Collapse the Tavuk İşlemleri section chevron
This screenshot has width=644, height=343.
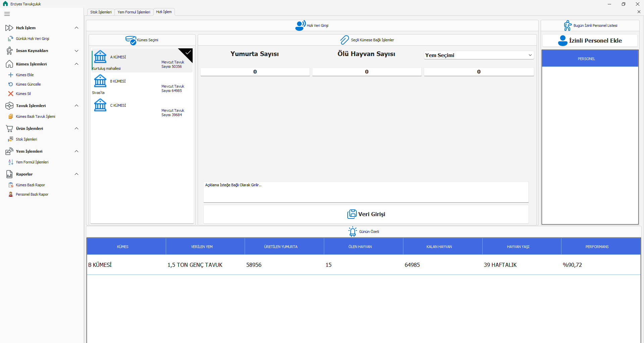pyautogui.click(x=77, y=106)
